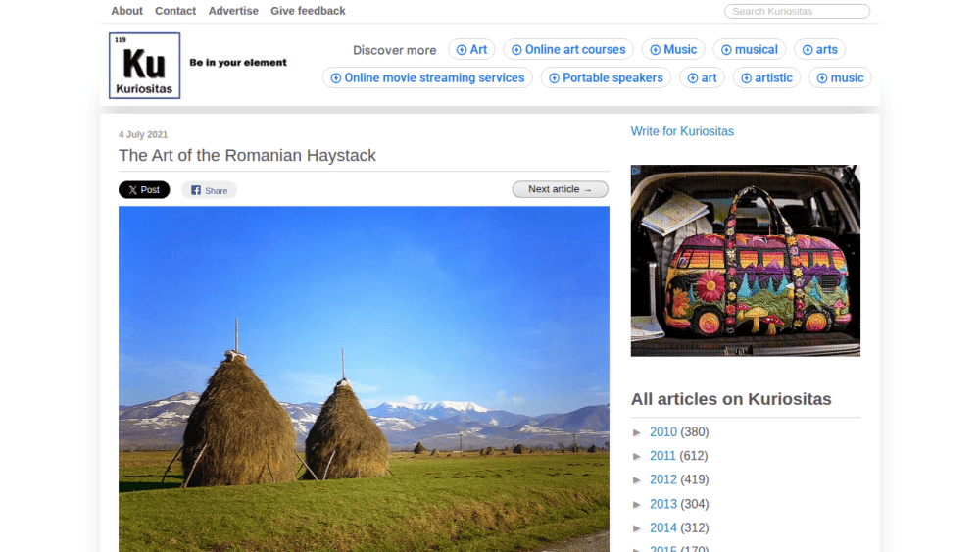Select the lowercase art discover tag

(702, 77)
